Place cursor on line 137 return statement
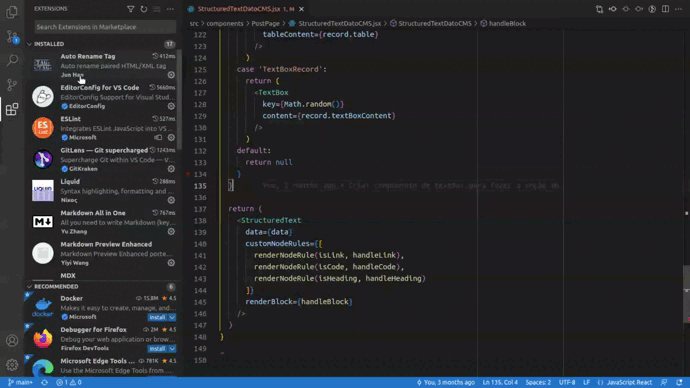Image resolution: width=690 pixels, height=388 pixels. pyautogui.click(x=245, y=209)
